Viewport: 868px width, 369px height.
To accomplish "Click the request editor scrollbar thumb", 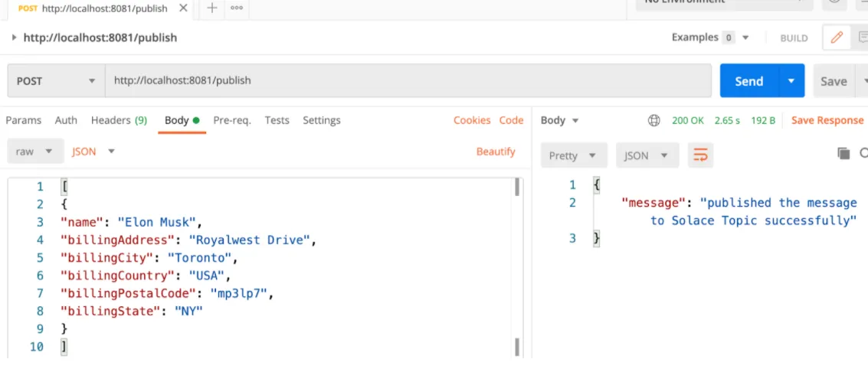I will pyautogui.click(x=516, y=188).
